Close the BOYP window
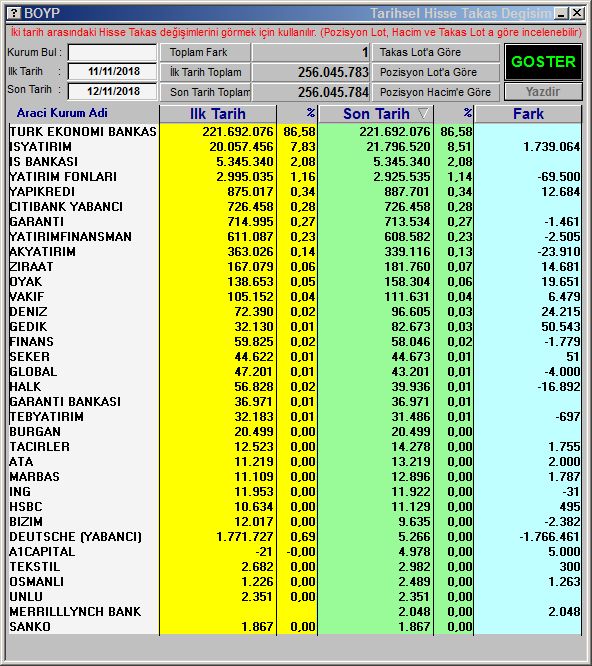This screenshot has width=592, height=666. tap(577, 14)
